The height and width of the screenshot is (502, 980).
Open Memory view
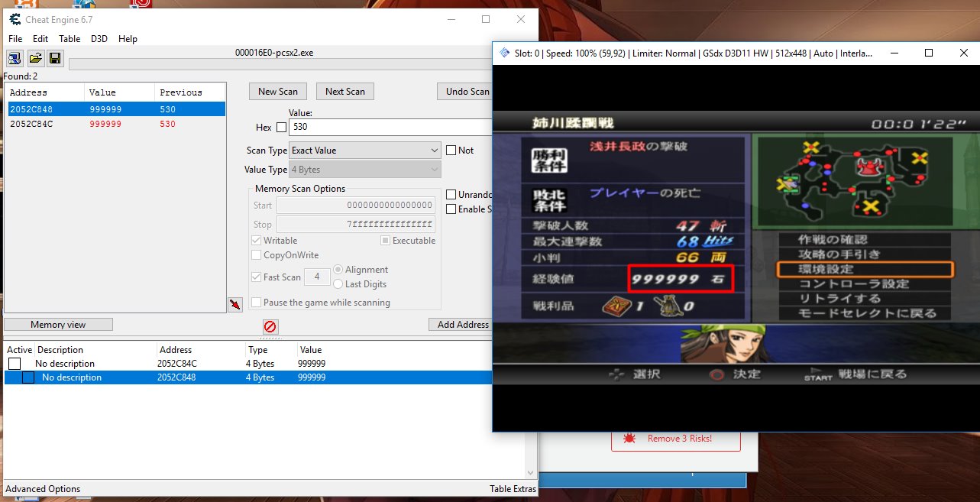click(58, 325)
